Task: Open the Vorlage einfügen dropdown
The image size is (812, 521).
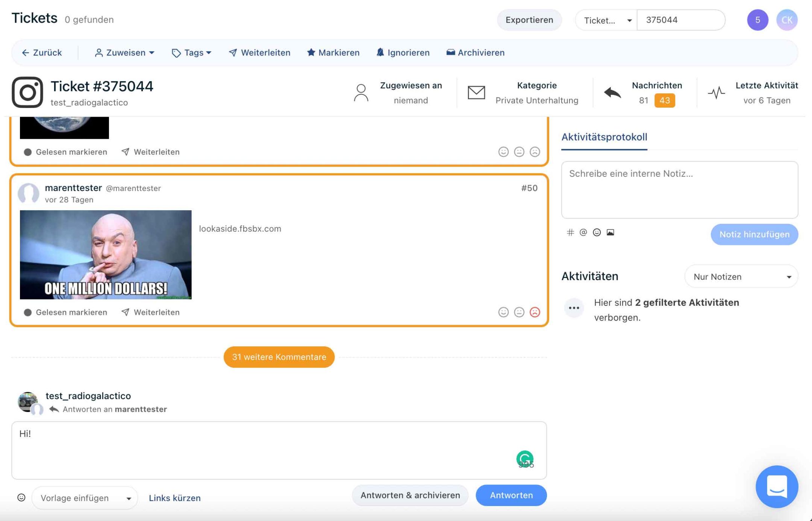Action: (85, 498)
